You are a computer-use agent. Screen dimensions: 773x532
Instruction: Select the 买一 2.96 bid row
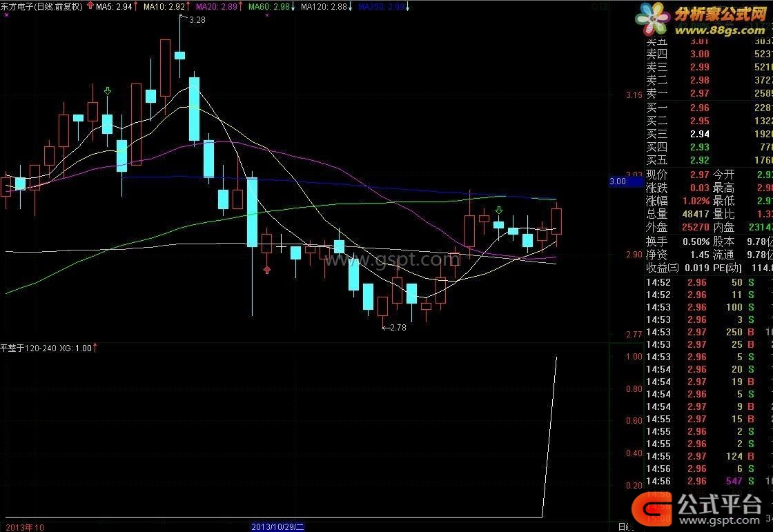709,108
